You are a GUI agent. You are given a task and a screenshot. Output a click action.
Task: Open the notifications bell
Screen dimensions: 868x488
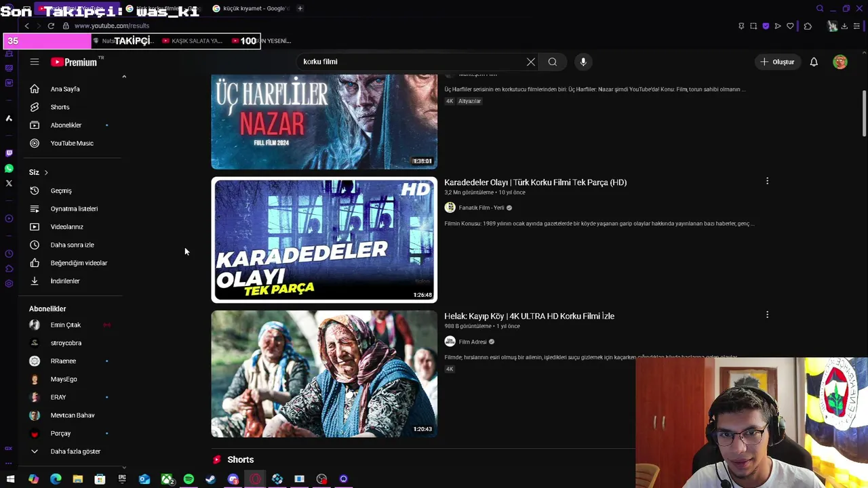click(x=814, y=62)
